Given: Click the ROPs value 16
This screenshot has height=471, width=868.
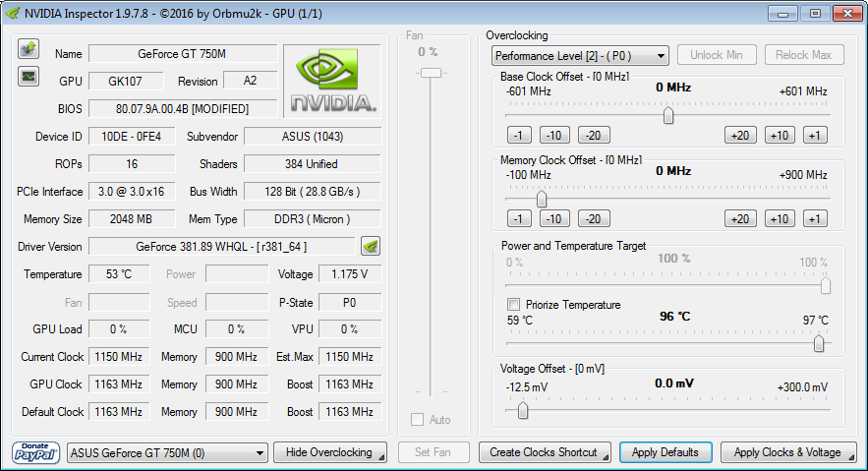Looking at the screenshot, I should [x=131, y=164].
